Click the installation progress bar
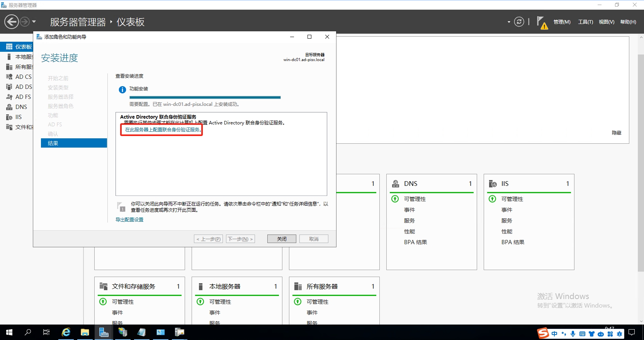644x340 pixels. (205, 97)
